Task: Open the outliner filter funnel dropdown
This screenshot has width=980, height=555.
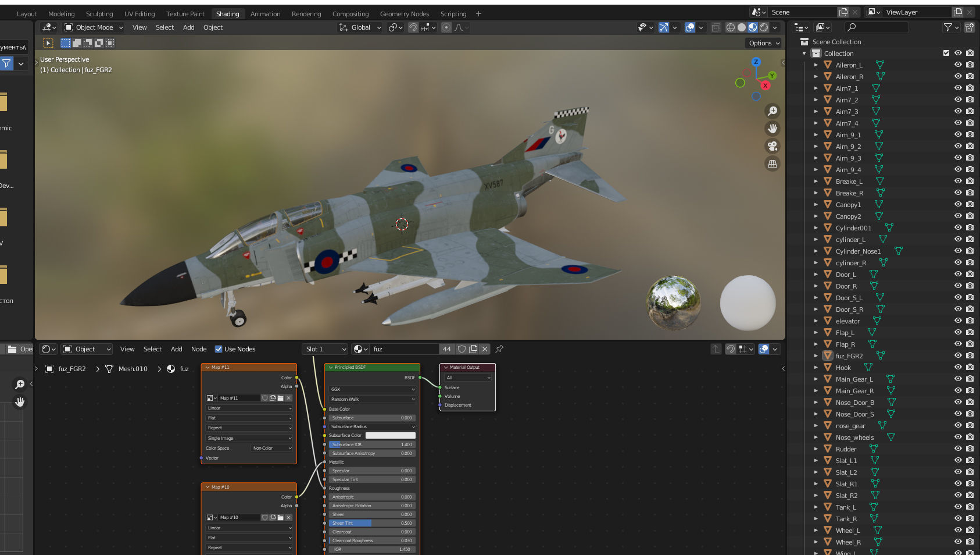Action: pyautogui.click(x=951, y=27)
